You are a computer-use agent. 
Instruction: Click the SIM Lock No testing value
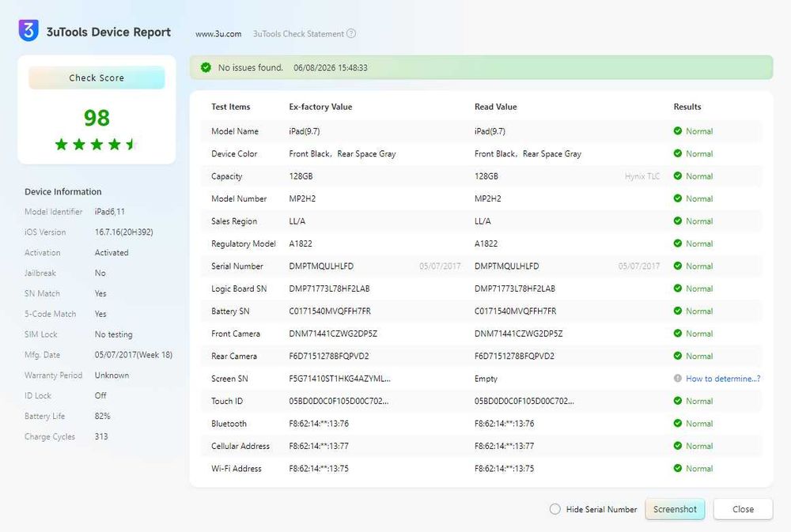coord(113,334)
